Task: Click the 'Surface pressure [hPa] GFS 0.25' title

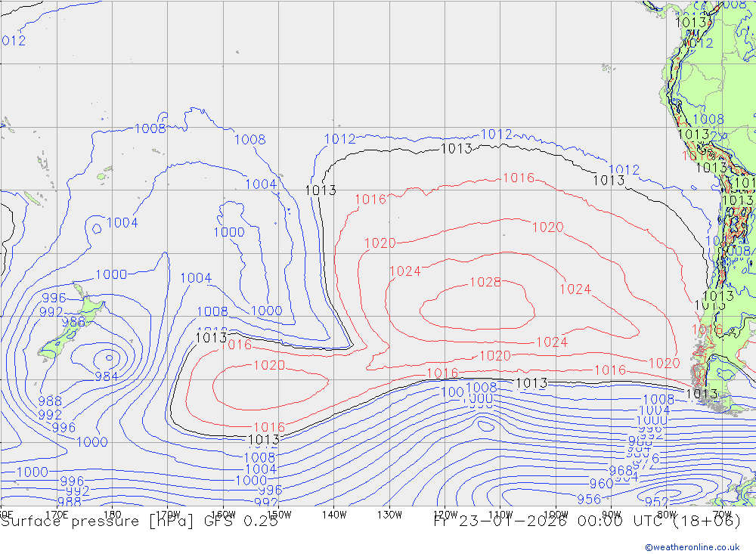Action: 139,522
